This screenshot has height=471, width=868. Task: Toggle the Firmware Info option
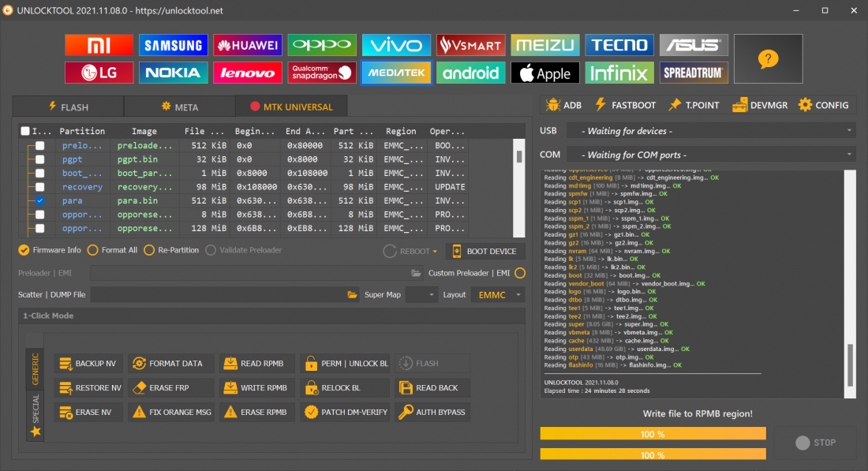[x=49, y=250]
